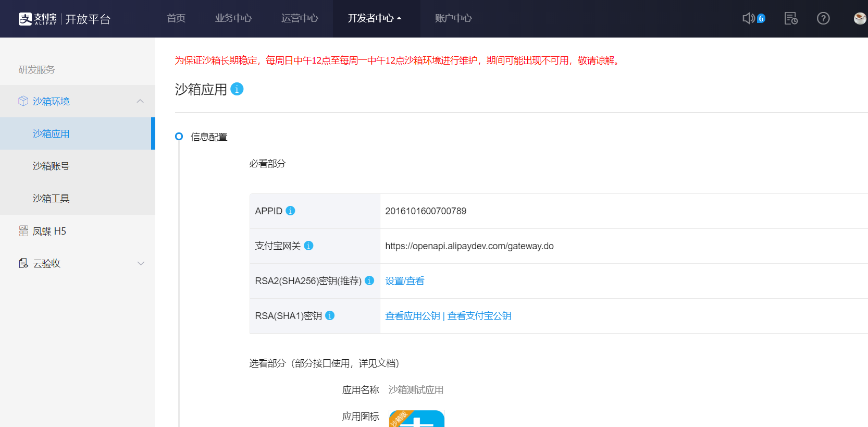This screenshot has height=427, width=868.
Task: Select 沙箱应用 in sidebar
Action: [78, 133]
